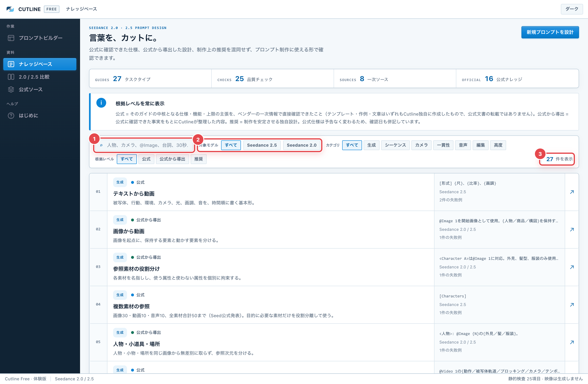Click the 公式ソース layers icon
The image size is (588, 384).
pyautogui.click(x=11, y=89)
